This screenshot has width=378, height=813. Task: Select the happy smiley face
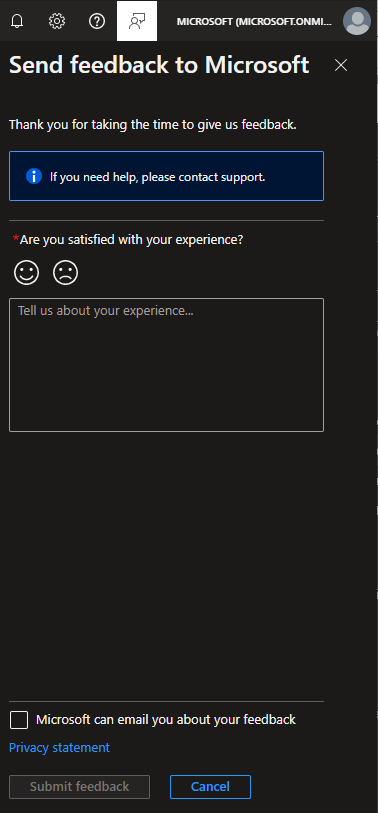pos(26,273)
